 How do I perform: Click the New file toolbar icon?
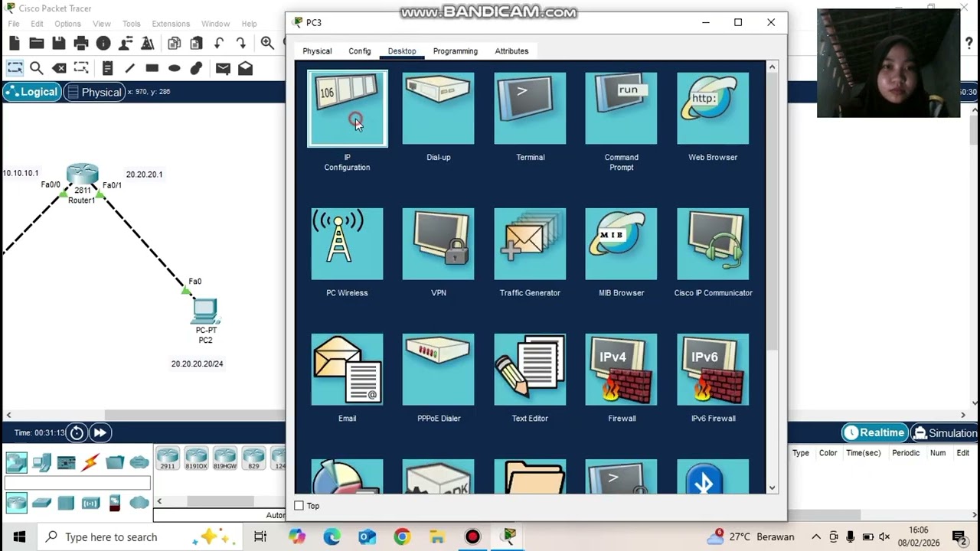(15, 43)
